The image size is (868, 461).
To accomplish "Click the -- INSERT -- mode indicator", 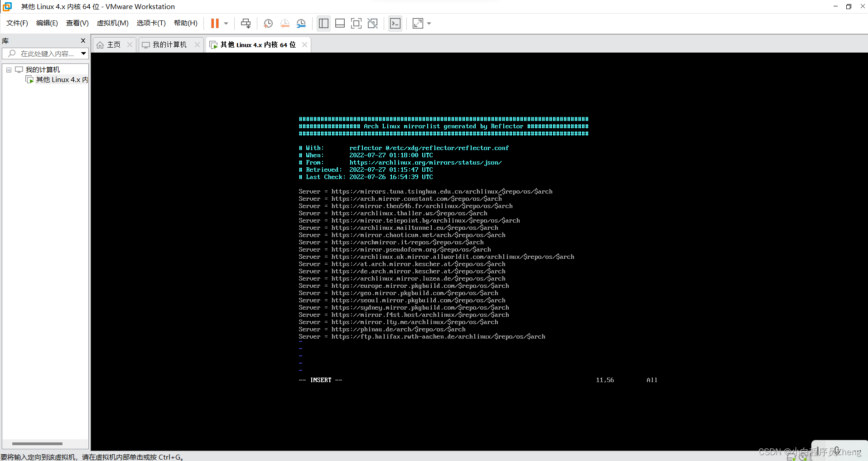I will coord(320,380).
